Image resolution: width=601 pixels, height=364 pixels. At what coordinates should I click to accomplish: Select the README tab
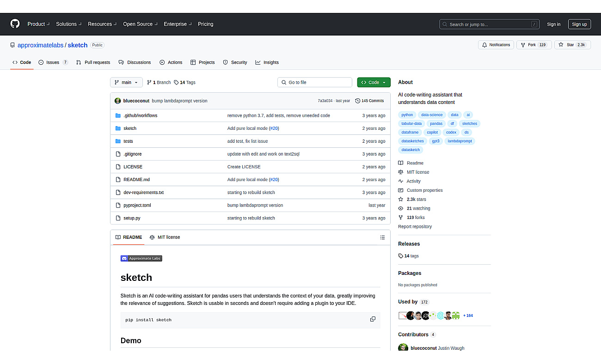[129, 237]
